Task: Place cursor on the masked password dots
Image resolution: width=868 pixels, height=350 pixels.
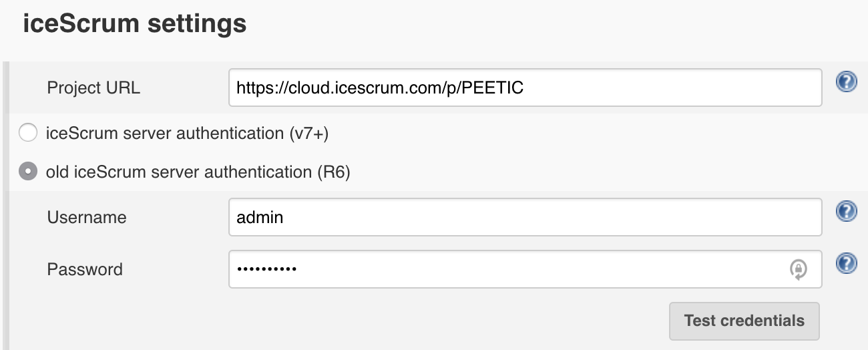Action: pyautogui.click(x=267, y=269)
